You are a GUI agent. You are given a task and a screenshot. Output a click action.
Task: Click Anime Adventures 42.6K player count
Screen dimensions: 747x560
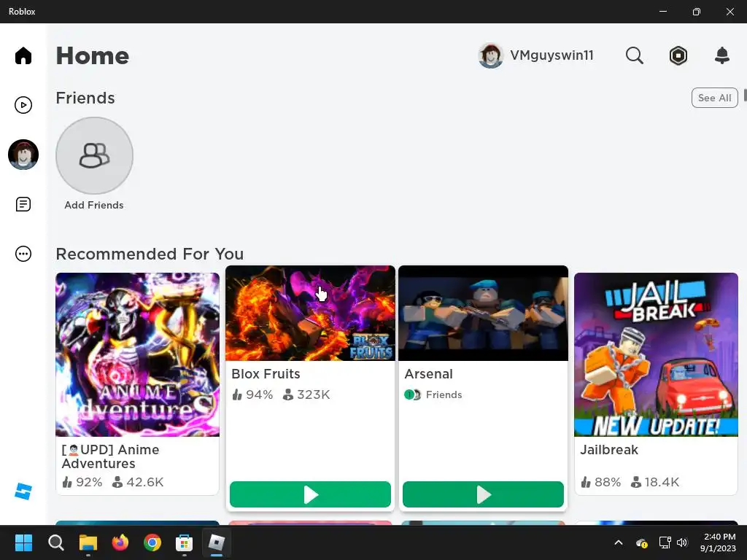click(138, 482)
